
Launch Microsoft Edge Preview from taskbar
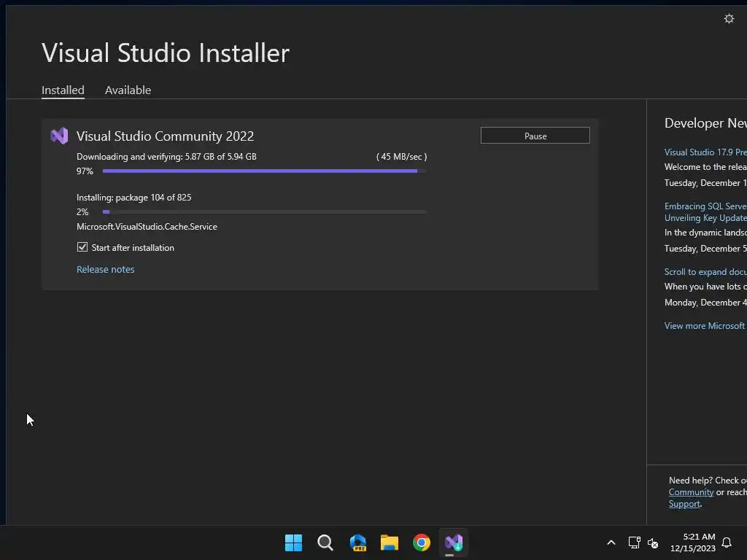click(x=357, y=542)
